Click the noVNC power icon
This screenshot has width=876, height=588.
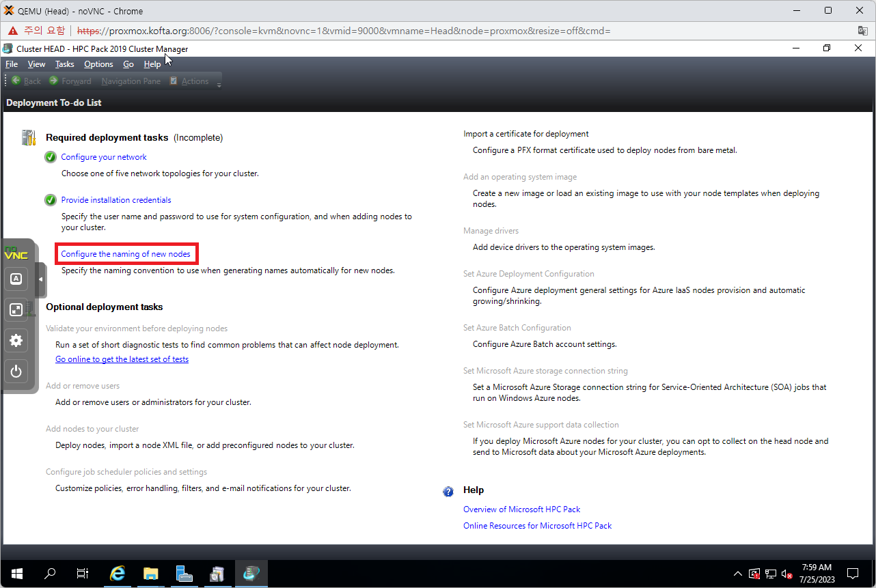coord(16,372)
